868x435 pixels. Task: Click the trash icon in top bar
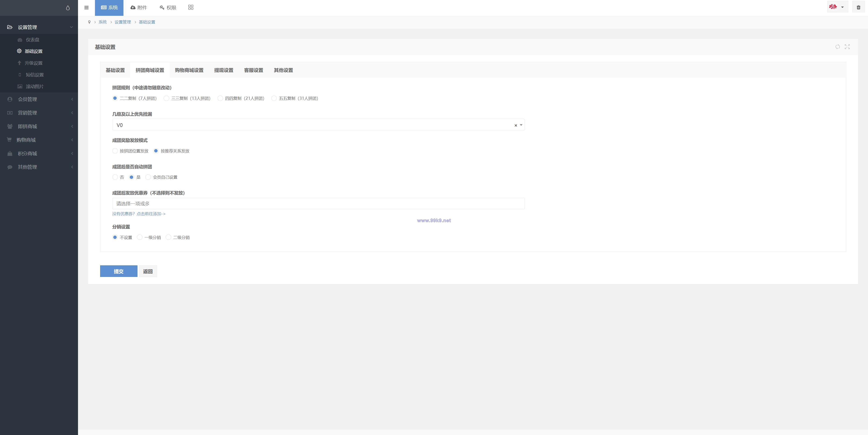858,7
